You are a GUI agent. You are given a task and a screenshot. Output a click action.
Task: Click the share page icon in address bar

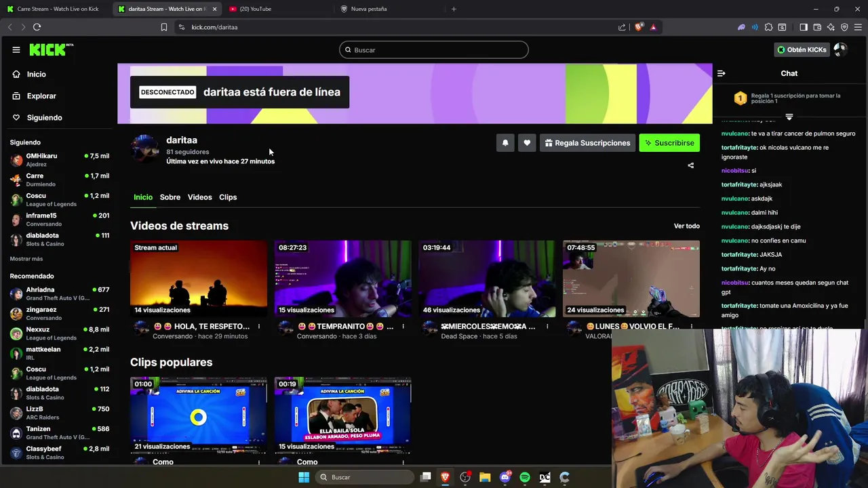(x=622, y=27)
